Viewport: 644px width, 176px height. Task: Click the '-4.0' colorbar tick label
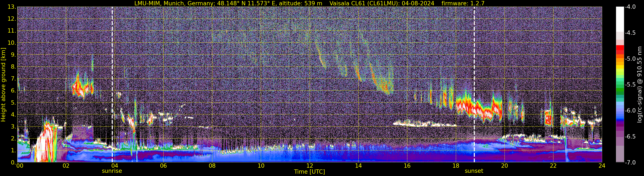[630, 7]
